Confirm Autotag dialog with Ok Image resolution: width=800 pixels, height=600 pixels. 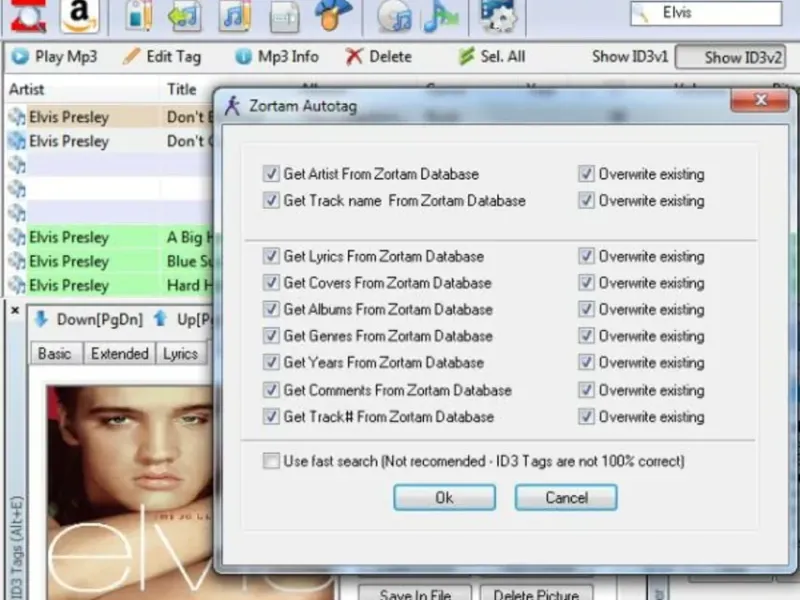coord(444,497)
